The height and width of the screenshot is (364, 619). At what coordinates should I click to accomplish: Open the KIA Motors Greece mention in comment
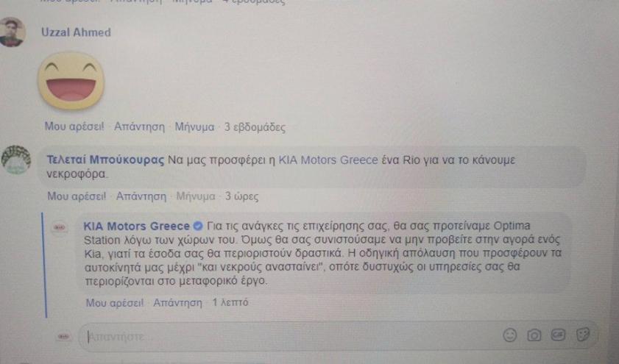click(328, 160)
